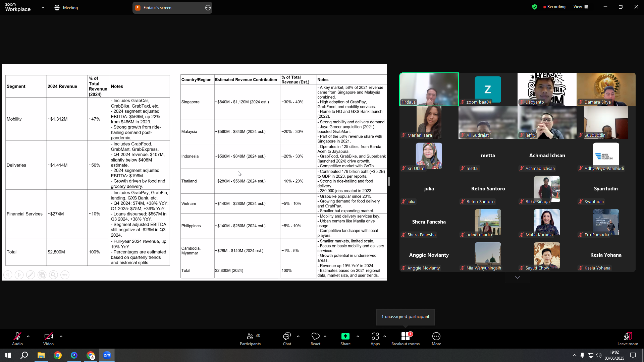The width and height of the screenshot is (644, 362).
Task: Open File Explorer from taskbar
Action: [41, 355]
